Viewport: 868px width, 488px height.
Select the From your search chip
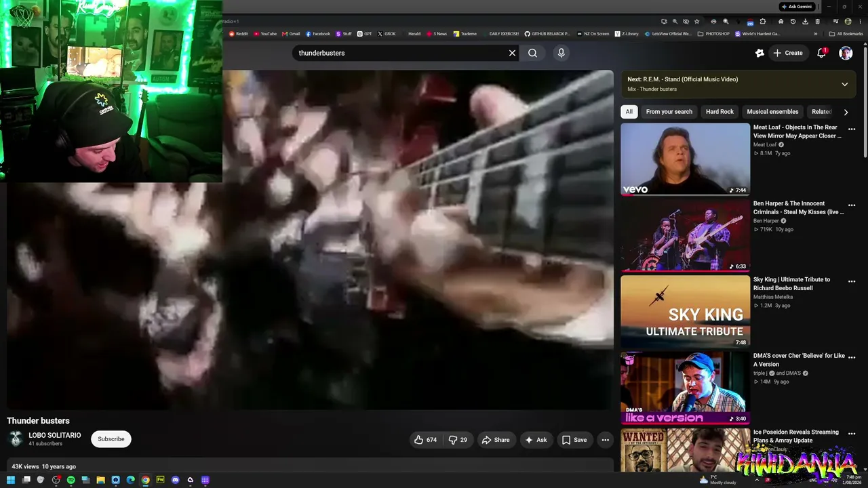[x=669, y=112]
